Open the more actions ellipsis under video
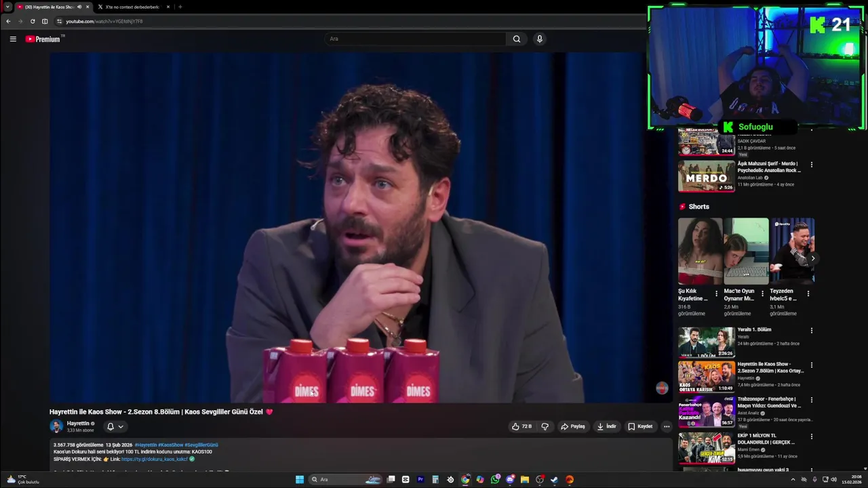 pyautogui.click(x=667, y=426)
